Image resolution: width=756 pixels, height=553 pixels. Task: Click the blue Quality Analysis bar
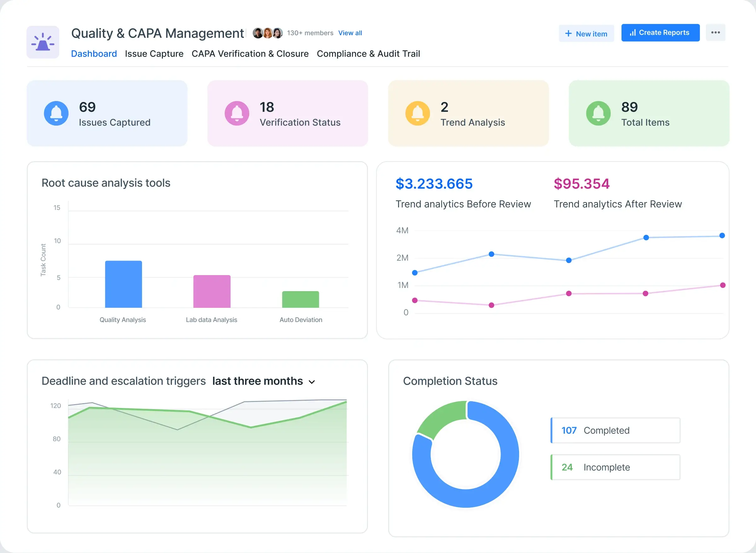click(x=123, y=284)
